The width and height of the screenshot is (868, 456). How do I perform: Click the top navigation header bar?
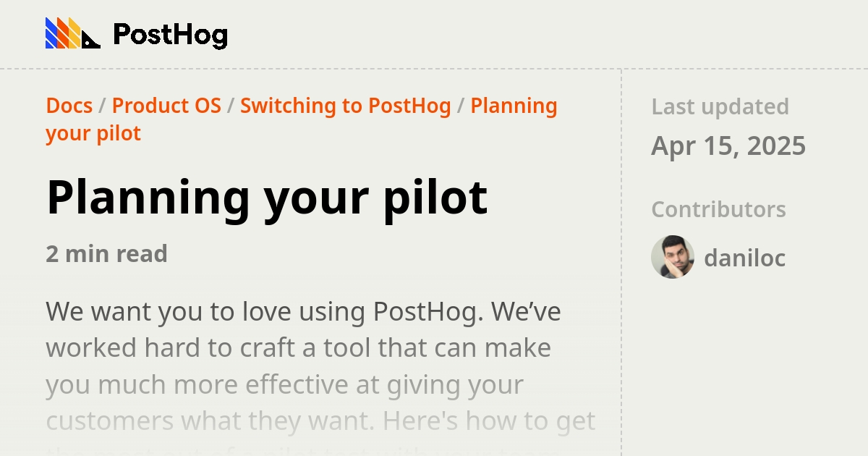[x=434, y=33]
